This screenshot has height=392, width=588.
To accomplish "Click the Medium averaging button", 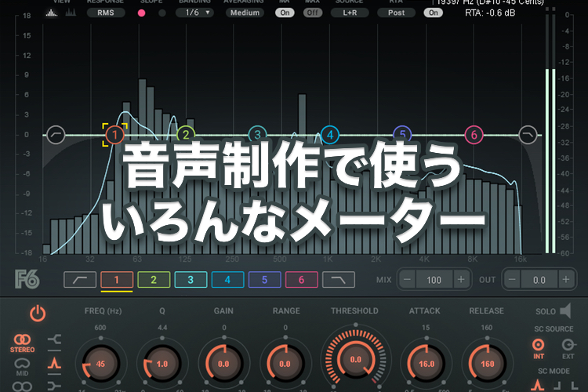I will click(245, 13).
